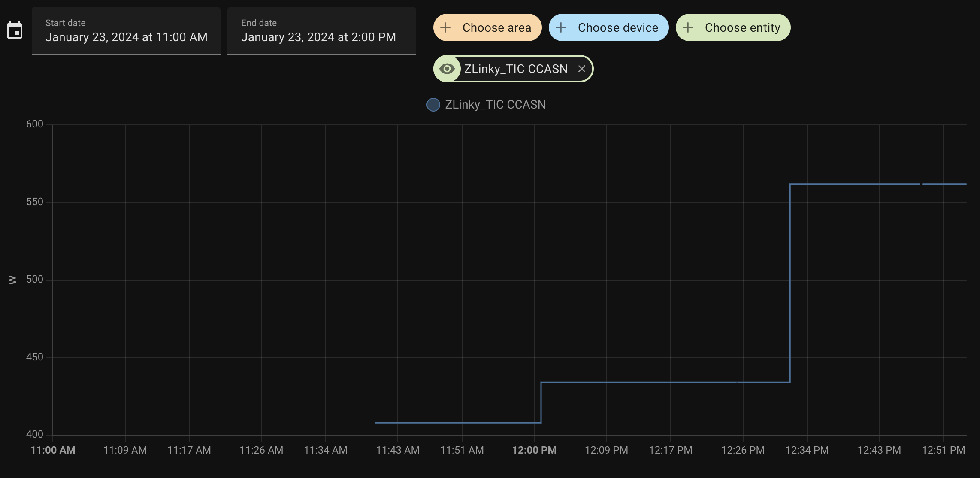This screenshot has width=980, height=478.
Task: Click the 11:09 AM x-axis label
Action: point(125,450)
